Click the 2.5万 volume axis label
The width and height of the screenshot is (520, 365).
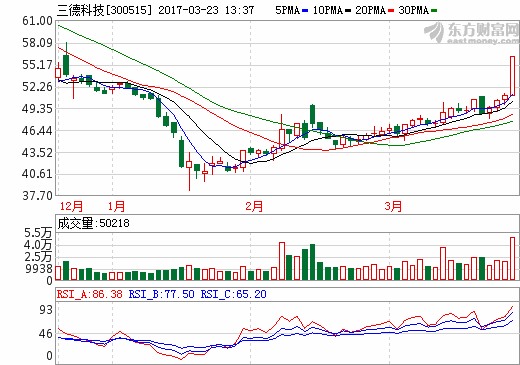(39, 257)
